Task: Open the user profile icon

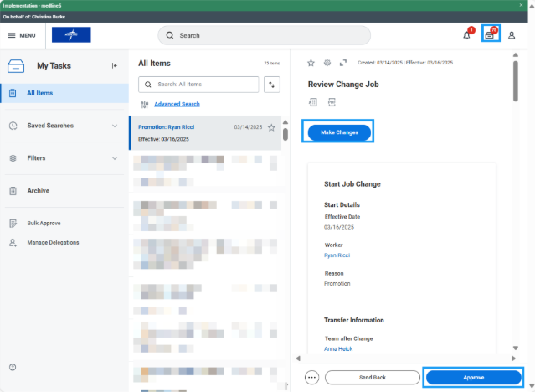Action: point(512,35)
